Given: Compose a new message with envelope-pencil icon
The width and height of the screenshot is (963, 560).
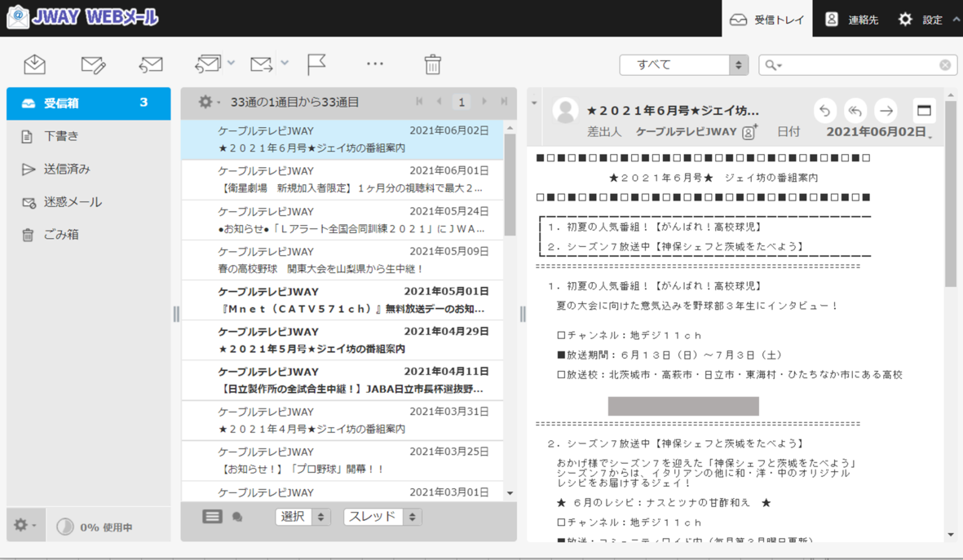Looking at the screenshot, I should (93, 64).
